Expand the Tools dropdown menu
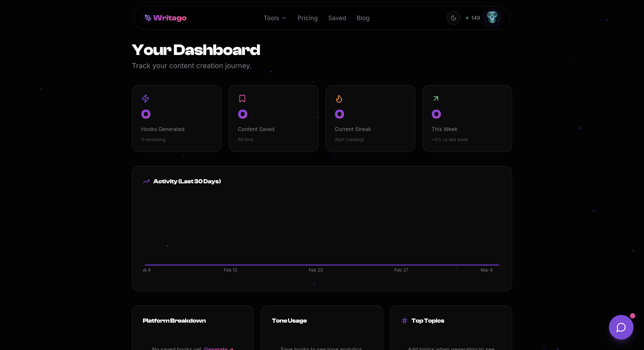Viewport: 644px width, 350px height. coord(271,18)
